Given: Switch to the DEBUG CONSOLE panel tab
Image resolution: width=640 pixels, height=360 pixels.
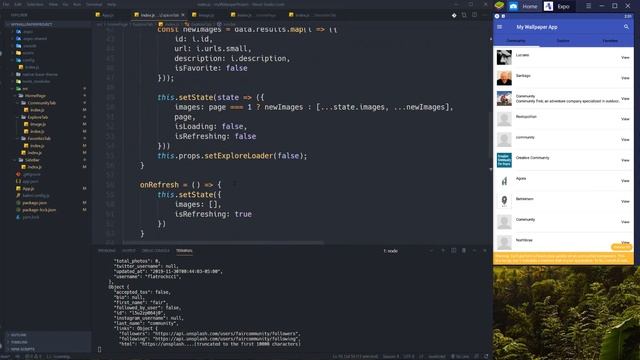Looking at the screenshot, I should (x=156, y=251).
